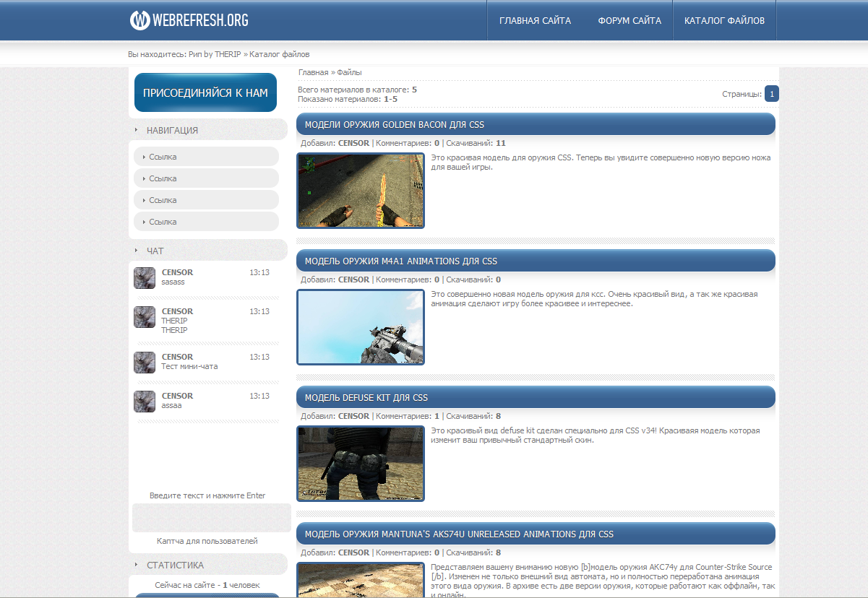Viewport: 868px width, 598px height.
Task: Collapse the ЧАТ sidebar block arrow
Action: (x=136, y=251)
